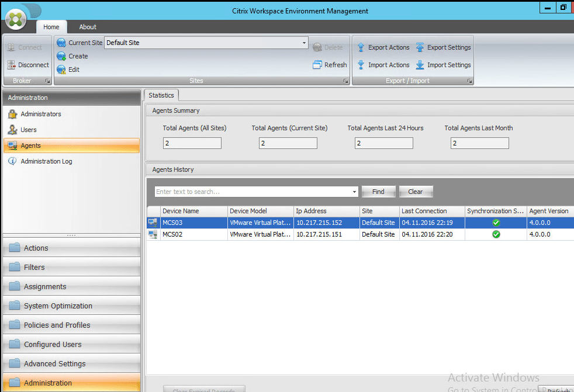Click Import Actions label
Viewport: 574px width, 392px height.
[x=389, y=65]
